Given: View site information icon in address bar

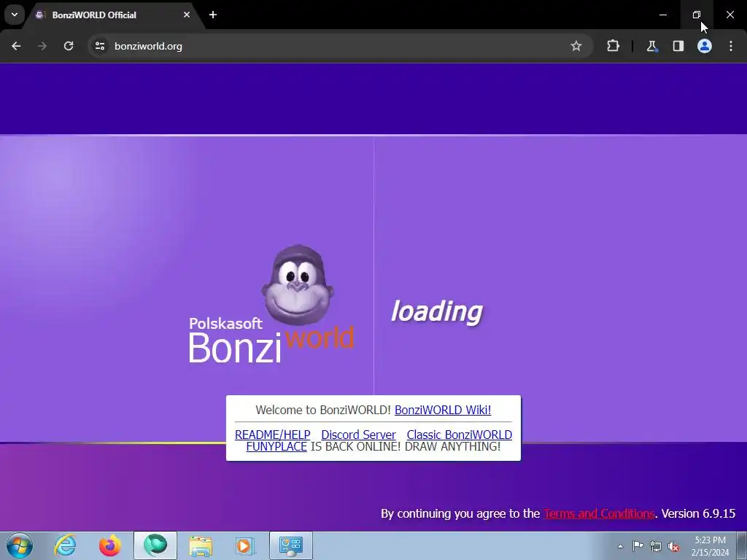Looking at the screenshot, I should tap(99, 46).
